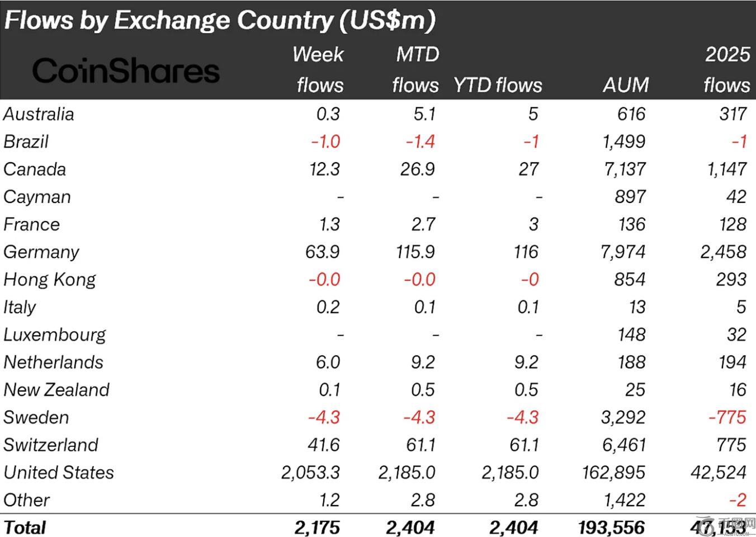The image size is (756, 537).
Task: Click the Week flows column header
Action: [319, 70]
